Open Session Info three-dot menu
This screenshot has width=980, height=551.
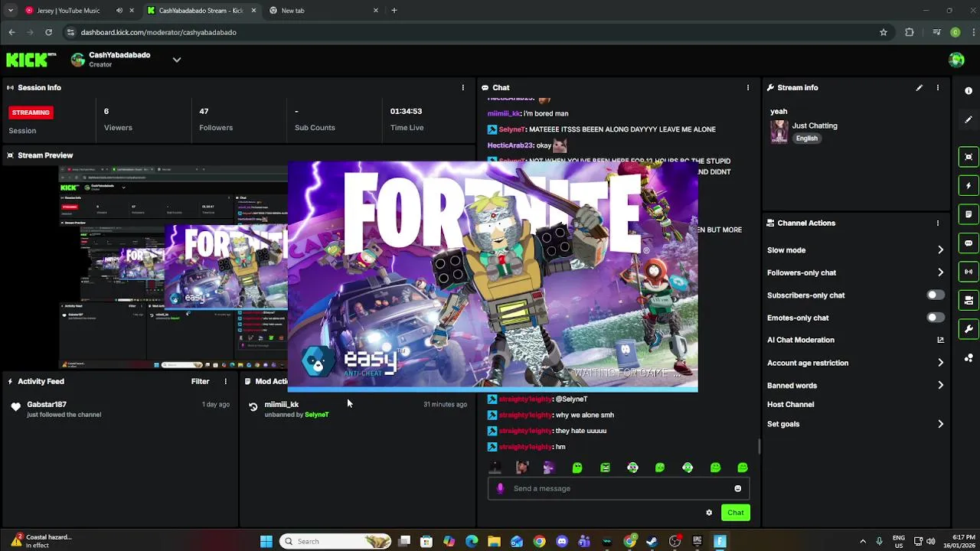click(462, 87)
